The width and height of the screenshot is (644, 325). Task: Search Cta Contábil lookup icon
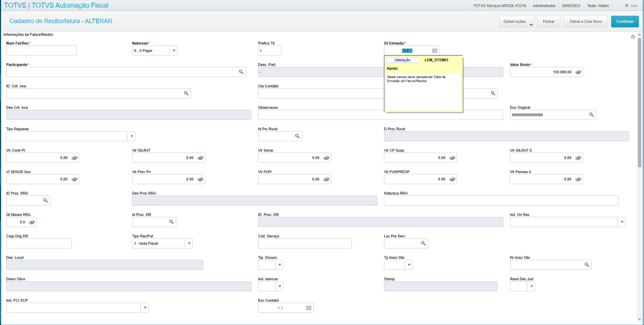pos(493,93)
